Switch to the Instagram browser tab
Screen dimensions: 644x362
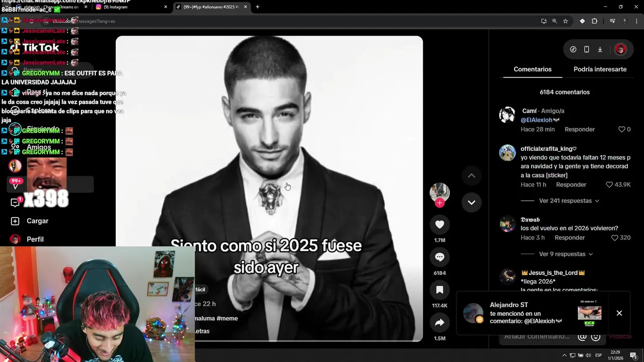(132, 7)
